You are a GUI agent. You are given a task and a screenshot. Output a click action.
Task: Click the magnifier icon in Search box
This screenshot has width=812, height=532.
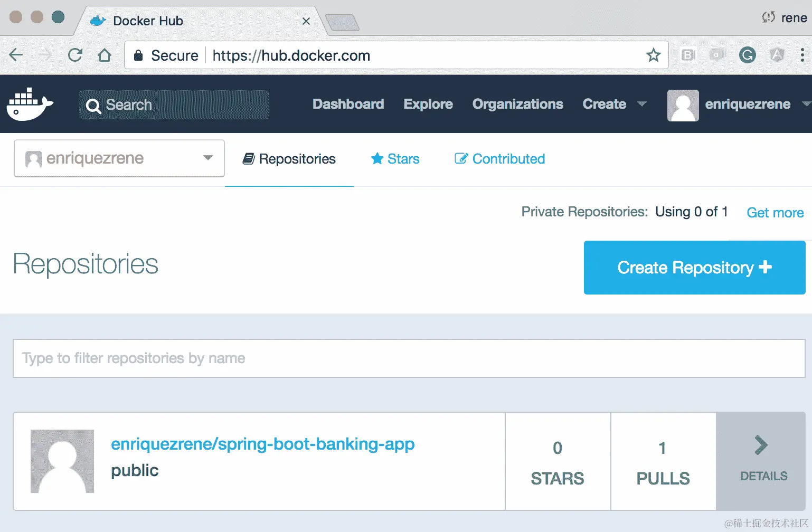click(93, 106)
